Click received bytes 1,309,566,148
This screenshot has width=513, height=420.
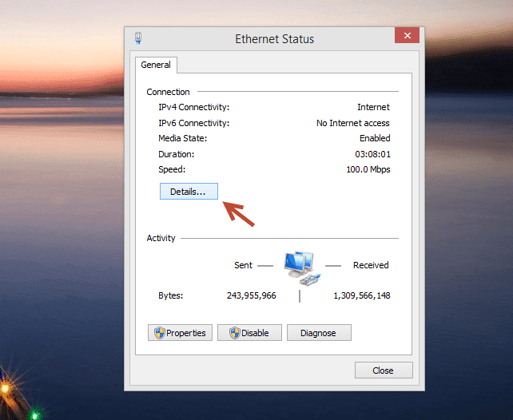click(361, 295)
